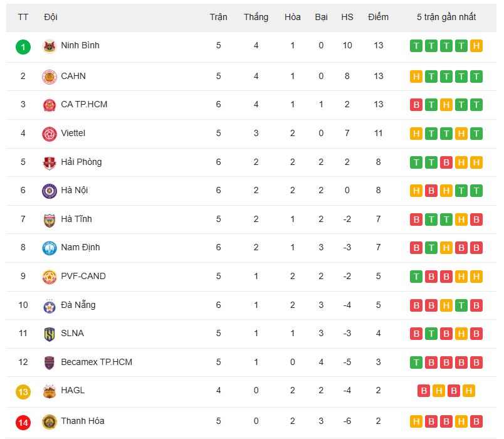The image size is (504, 439).
Task: Sort table by Điểm column header
Action: pos(378,17)
